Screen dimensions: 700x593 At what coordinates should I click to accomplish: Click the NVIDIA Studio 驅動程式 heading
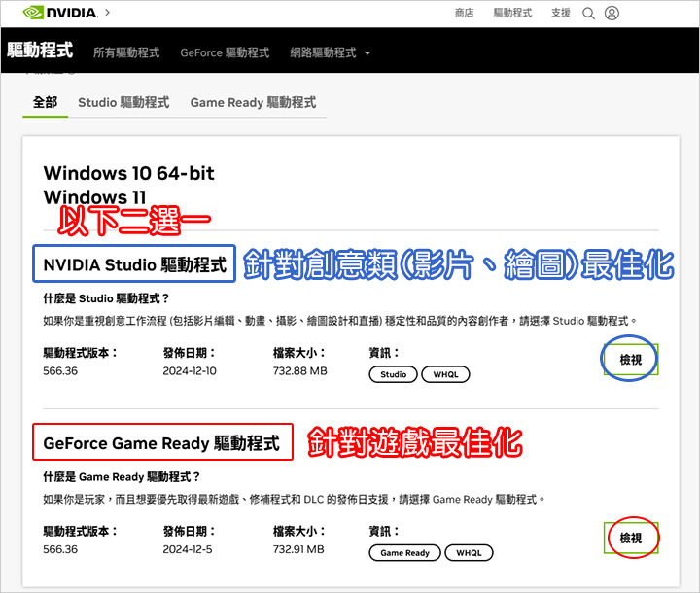(x=135, y=264)
